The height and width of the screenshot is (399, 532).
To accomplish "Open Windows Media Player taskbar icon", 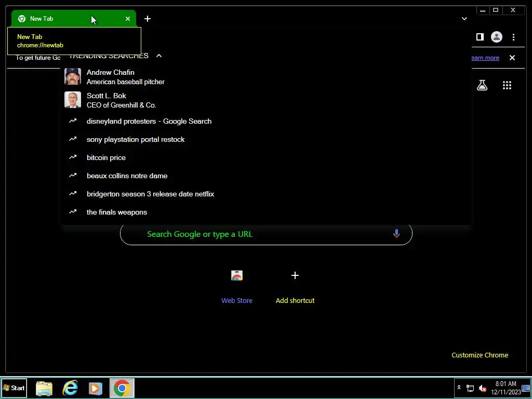I will (x=96, y=388).
